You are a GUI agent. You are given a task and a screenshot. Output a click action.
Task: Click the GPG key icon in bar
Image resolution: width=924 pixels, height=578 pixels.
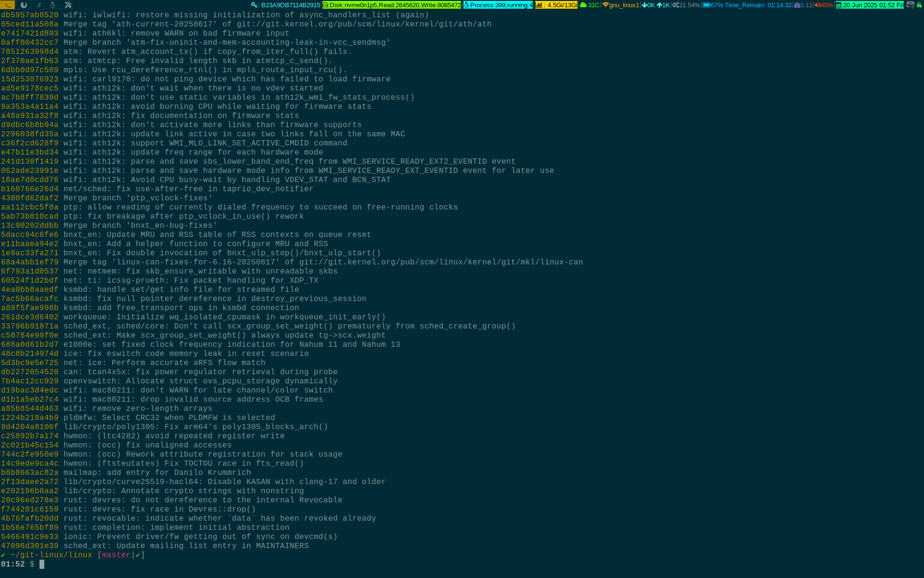pyautogui.click(x=255, y=5)
